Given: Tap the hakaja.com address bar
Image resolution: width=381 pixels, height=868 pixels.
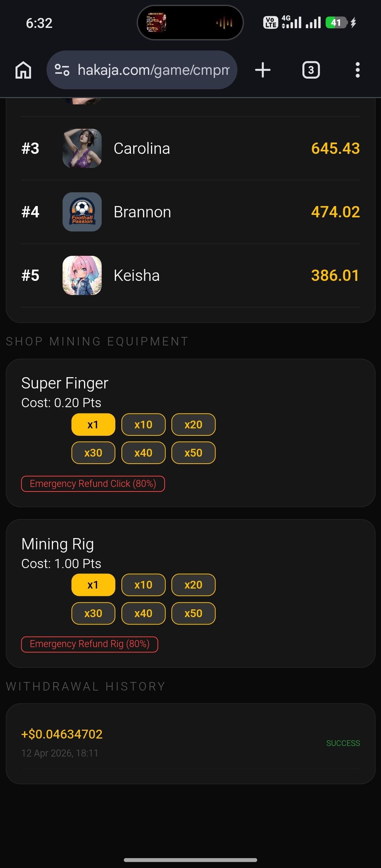Looking at the screenshot, I should pos(153,70).
